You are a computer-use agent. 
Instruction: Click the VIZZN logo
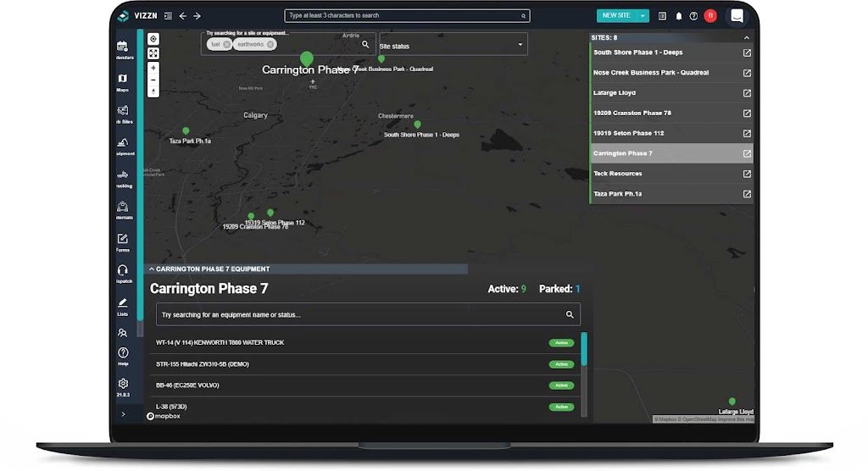(x=138, y=16)
